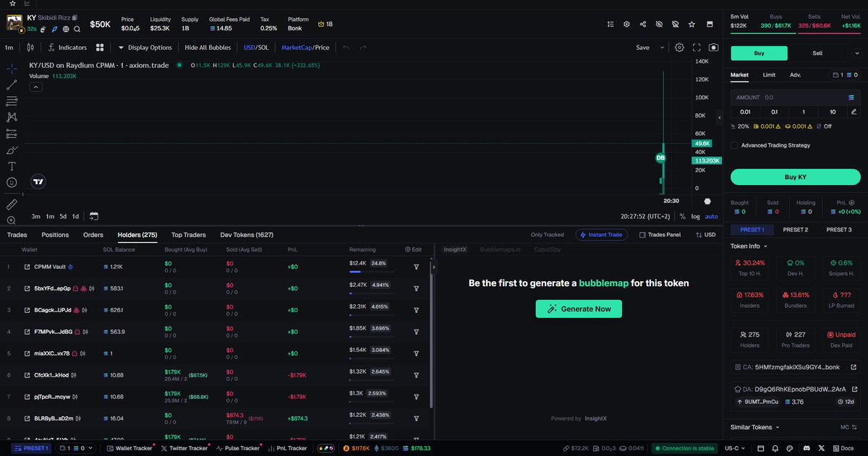Viewport: 868px width, 456px height.
Task: Open the US-C region dropdown
Action: tap(735, 448)
